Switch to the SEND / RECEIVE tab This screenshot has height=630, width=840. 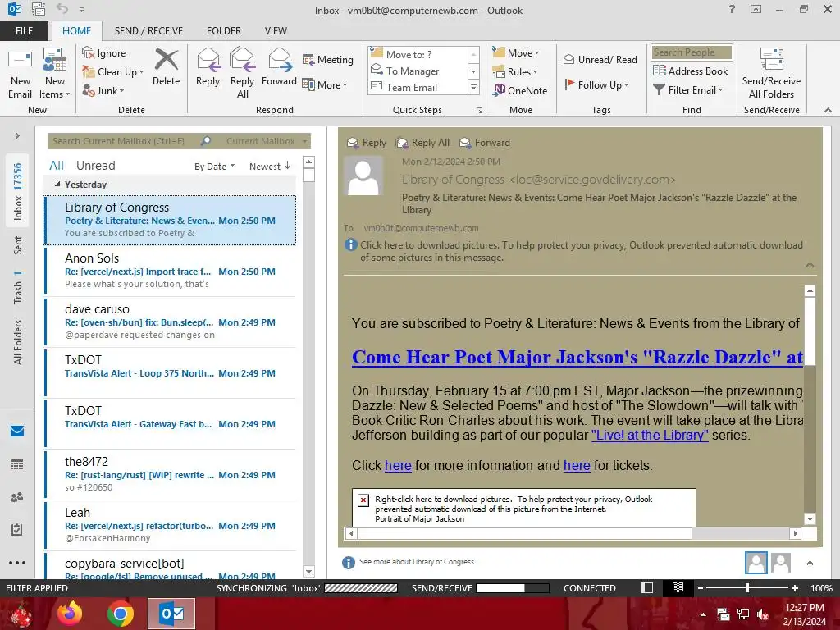(148, 31)
